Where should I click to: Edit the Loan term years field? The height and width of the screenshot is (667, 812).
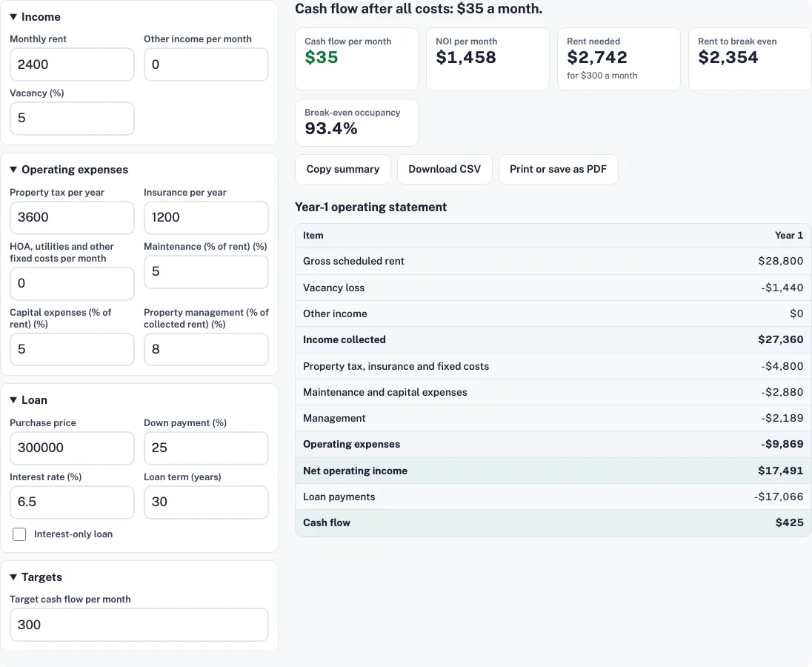tap(206, 502)
